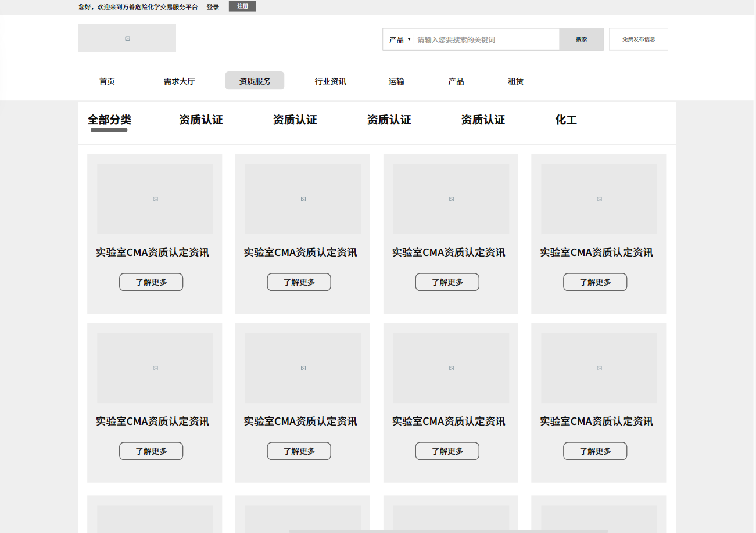Click the 登录 login link
The height and width of the screenshot is (533, 756).
tap(213, 7)
